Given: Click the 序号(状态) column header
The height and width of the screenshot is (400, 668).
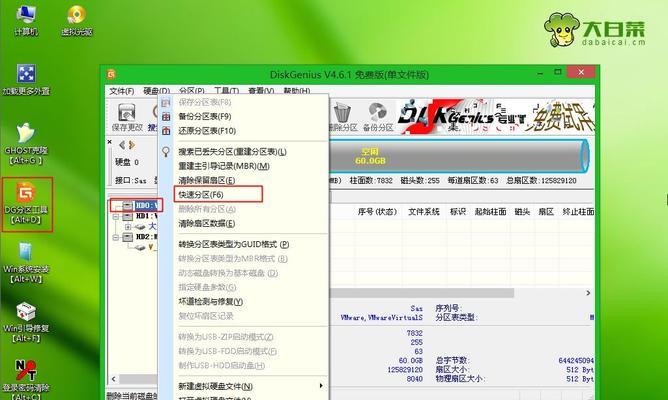Looking at the screenshot, I should point(377,212).
